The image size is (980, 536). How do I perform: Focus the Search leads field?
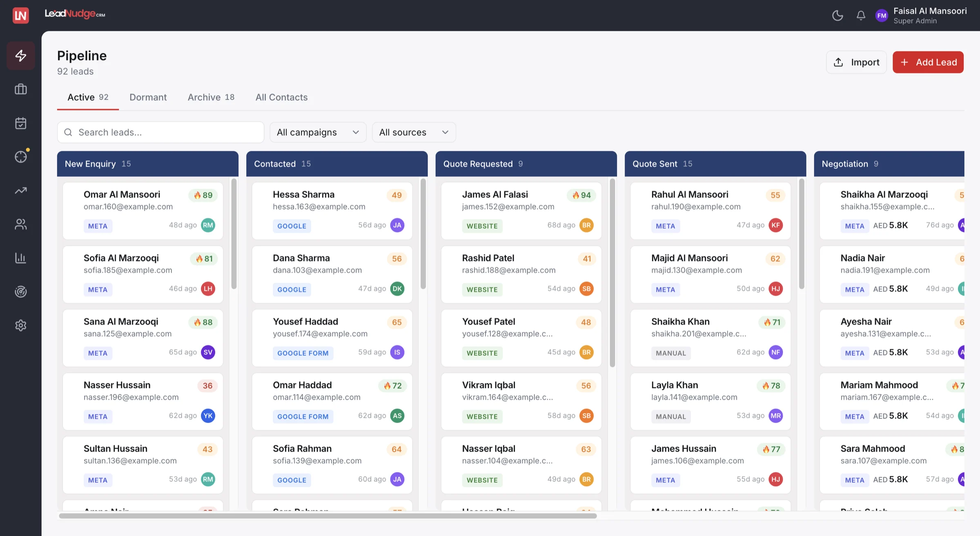click(x=161, y=132)
